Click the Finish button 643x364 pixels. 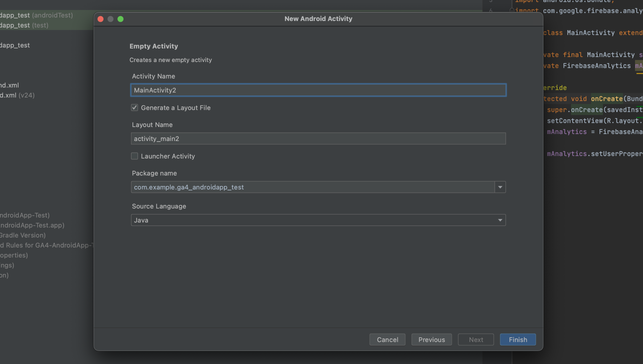click(x=517, y=340)
